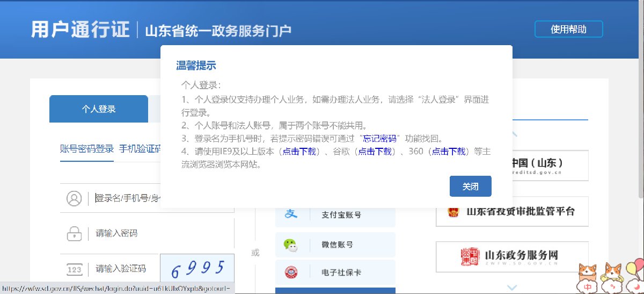Download IE9 via first 点击下载 link

pos(299,152)
